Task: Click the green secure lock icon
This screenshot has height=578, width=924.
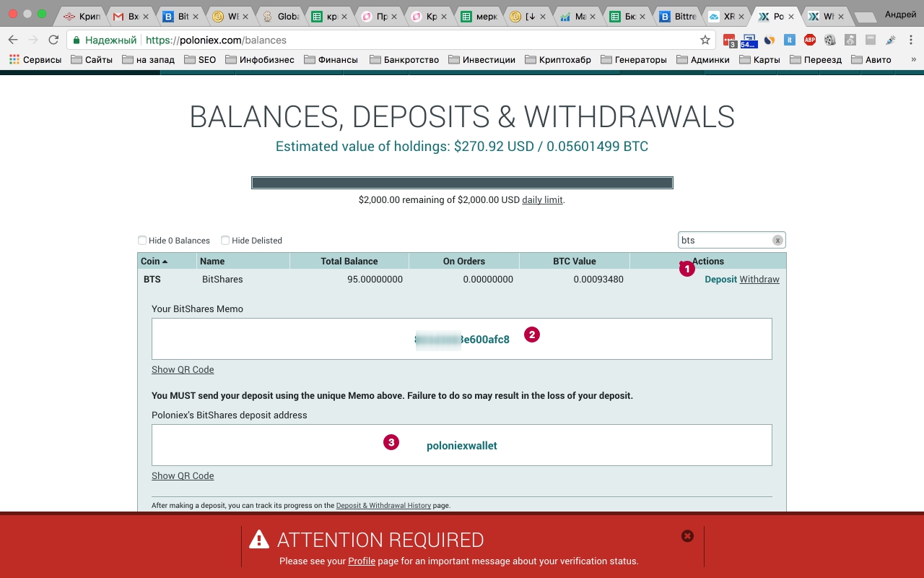Action: point(77,40)
